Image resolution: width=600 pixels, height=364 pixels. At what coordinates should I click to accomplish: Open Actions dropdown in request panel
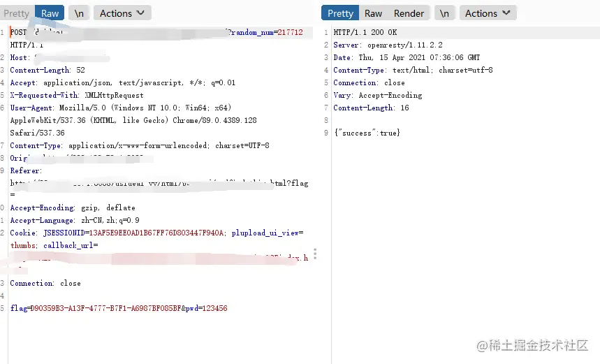point(122,13)
